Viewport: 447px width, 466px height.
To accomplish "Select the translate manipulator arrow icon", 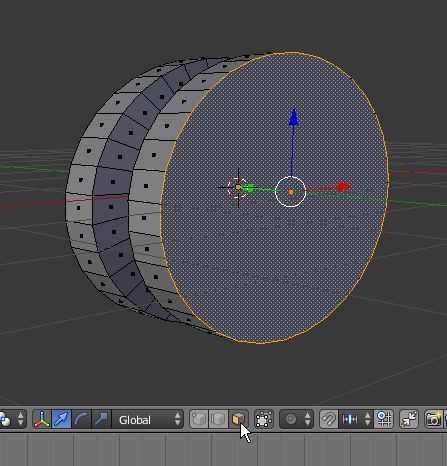I will [61, 419].
